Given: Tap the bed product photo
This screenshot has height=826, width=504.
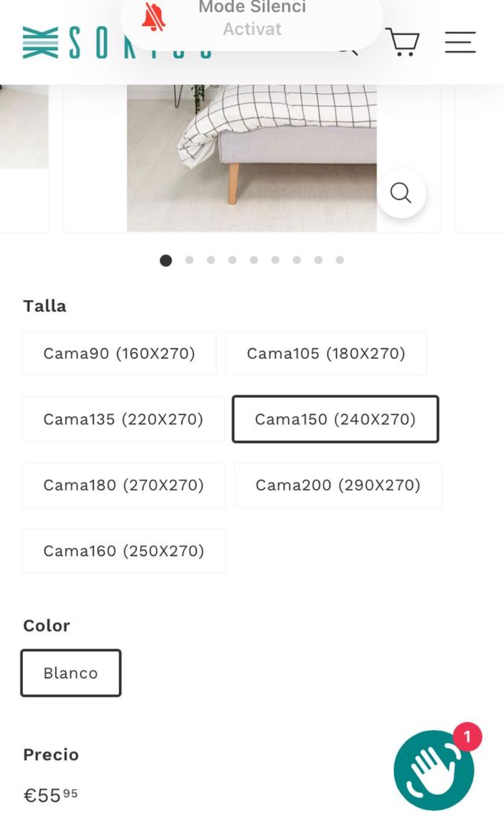Looking at the screenshot, I should (251, 157).
